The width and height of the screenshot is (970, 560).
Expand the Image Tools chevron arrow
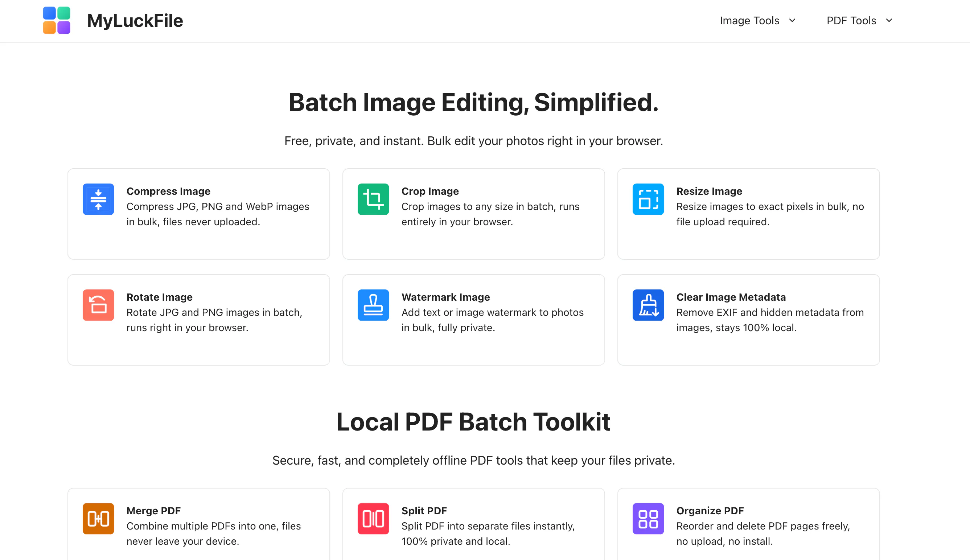pyautogui.click(x=792, y=20)
